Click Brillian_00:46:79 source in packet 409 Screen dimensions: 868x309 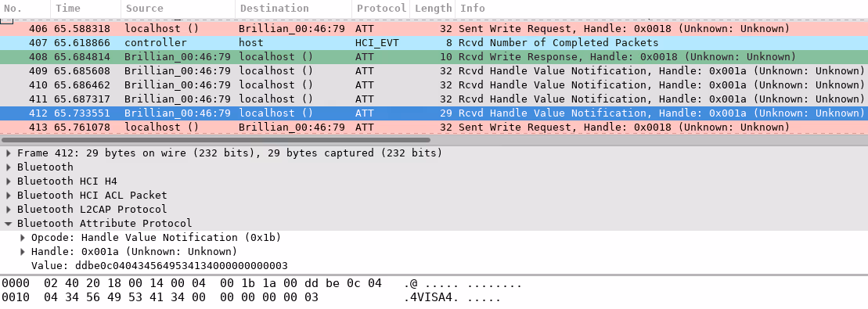click(x=178, y=71)
